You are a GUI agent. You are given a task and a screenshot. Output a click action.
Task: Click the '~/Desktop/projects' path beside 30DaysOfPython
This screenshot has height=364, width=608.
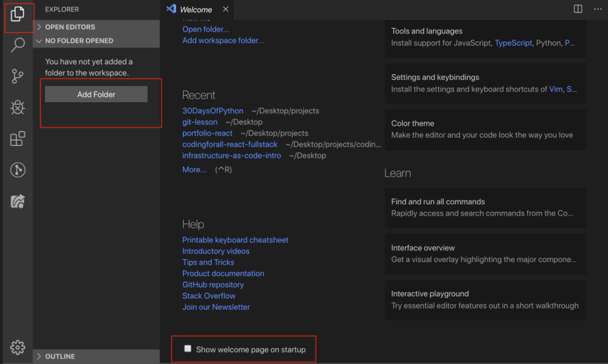click(286, 111)
